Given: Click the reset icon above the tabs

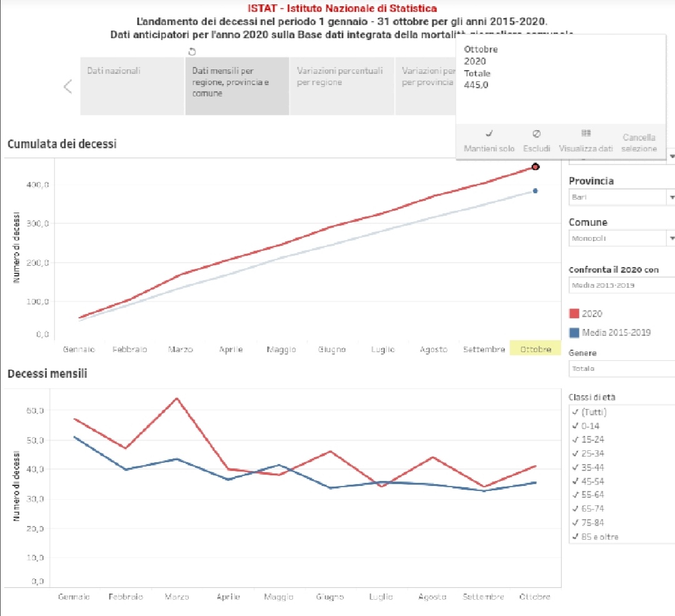Looking at the screenshot, I should (x=192, y=51).
